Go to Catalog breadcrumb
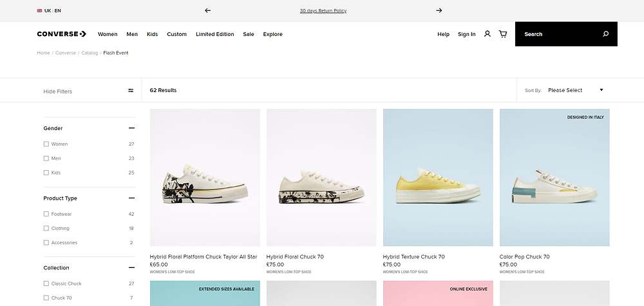Image resolution: width=644 pixels, height=306 pixels. coord(90,53)
